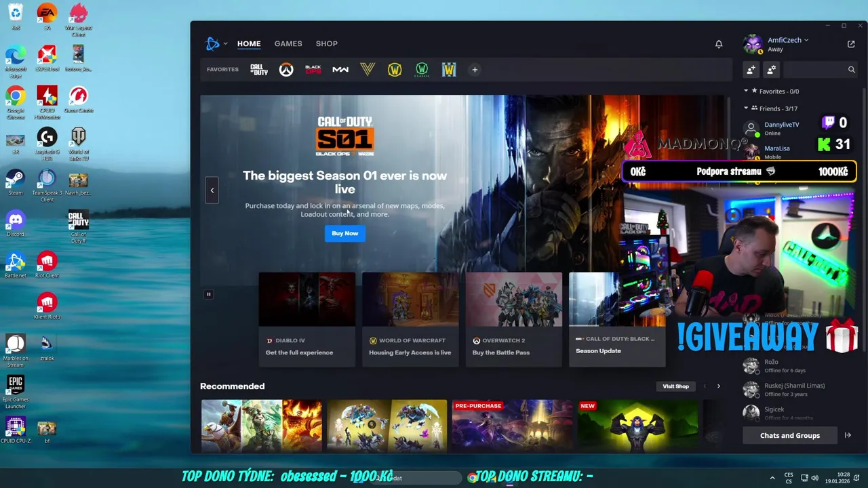
Task: Go to previous featured banner slide
Action: click(212, 190)
